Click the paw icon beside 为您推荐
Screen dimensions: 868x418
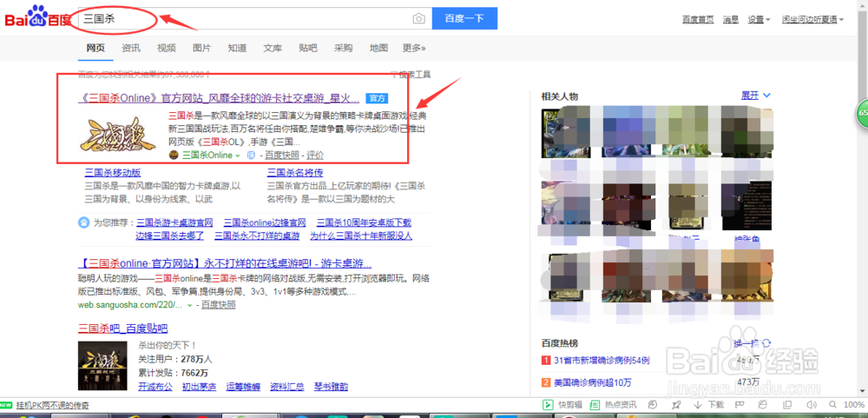(x=83, y=222)
